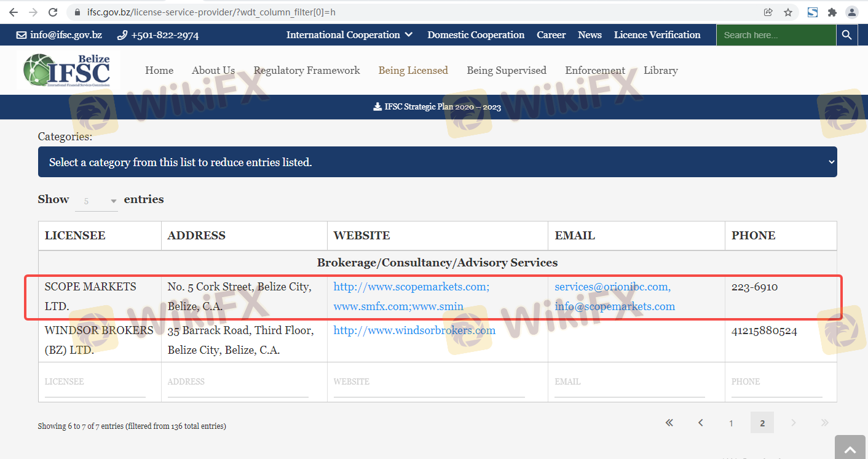
Task: Open the browser profile avatar
Action: [851, 12]
